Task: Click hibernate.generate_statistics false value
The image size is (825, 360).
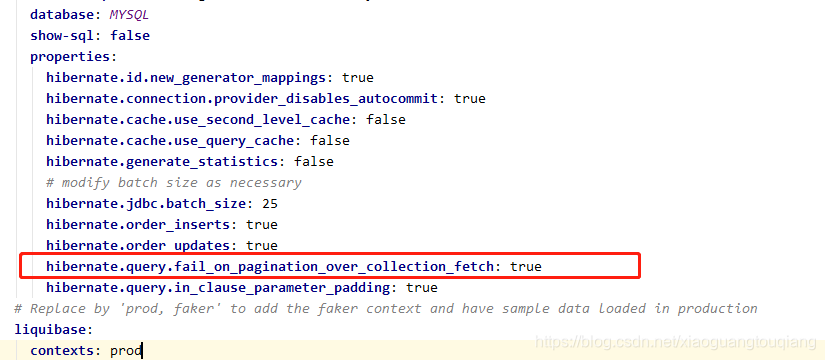Action: tap(314, 162)
